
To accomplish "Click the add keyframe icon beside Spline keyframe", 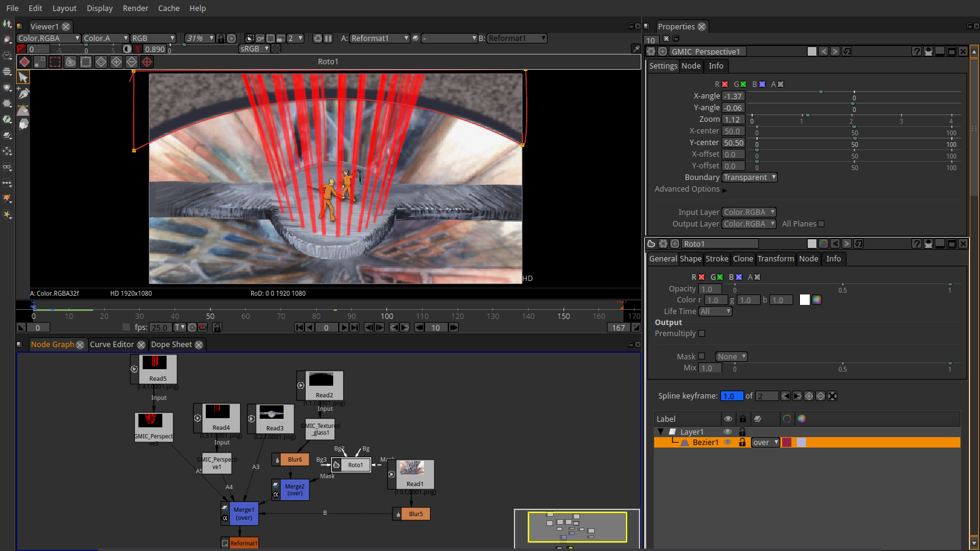I will tap(809, 396).
